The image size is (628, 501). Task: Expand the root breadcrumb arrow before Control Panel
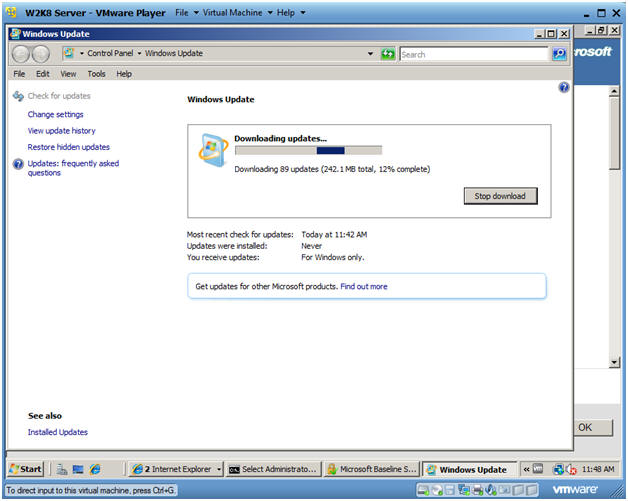pyautogui.click(x=82, y=53)
